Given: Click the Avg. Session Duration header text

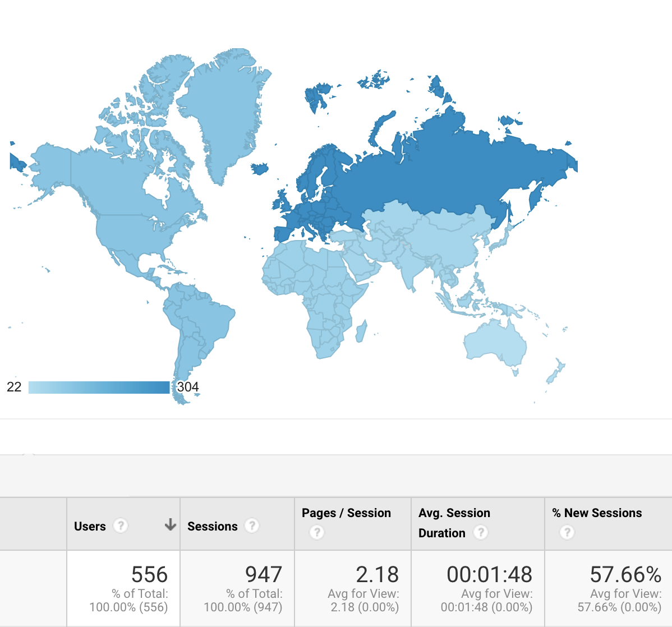Looking at the screenshot, I should tap(454, 513).
